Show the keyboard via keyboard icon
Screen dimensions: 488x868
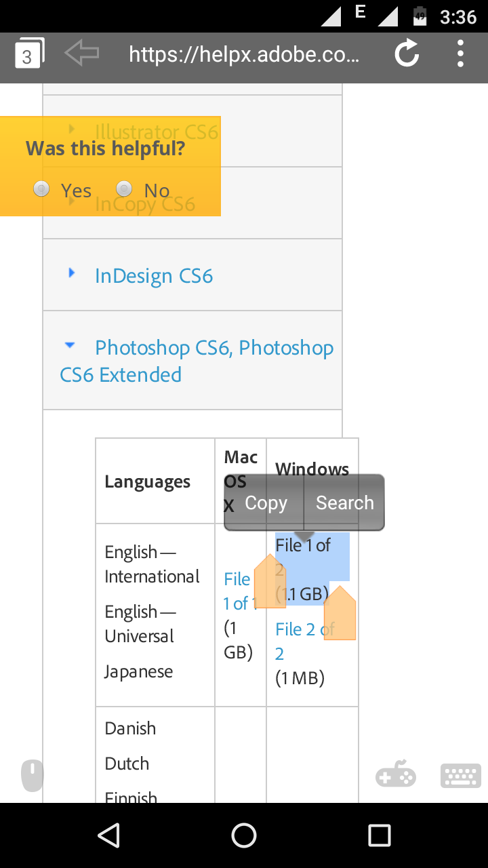461,776
